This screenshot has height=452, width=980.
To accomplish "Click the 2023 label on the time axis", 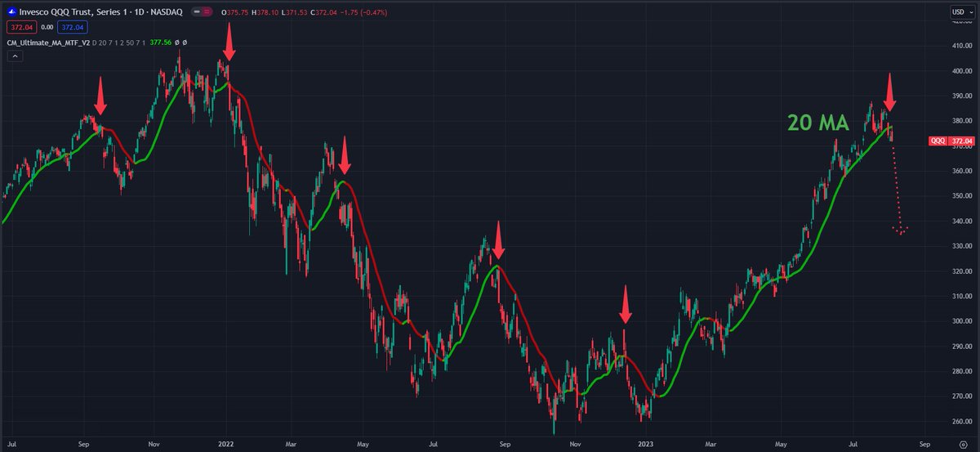I will coord(644,444).
